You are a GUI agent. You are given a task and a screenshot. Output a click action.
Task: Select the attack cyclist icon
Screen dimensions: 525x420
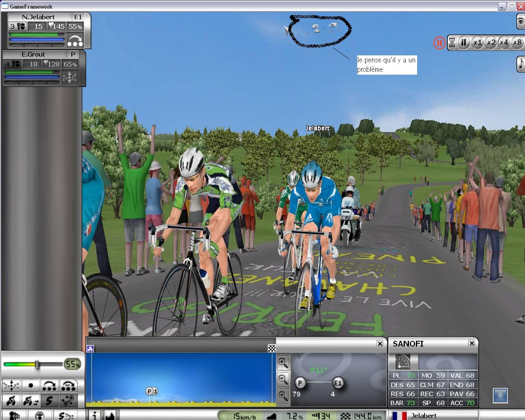pyautogui.click(x=11, y=400)
